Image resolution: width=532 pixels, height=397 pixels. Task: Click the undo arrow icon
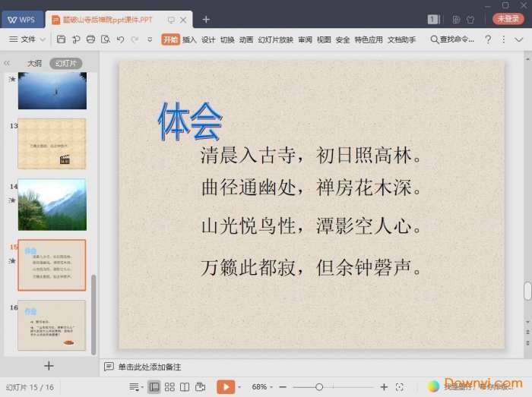pos(120,39)
